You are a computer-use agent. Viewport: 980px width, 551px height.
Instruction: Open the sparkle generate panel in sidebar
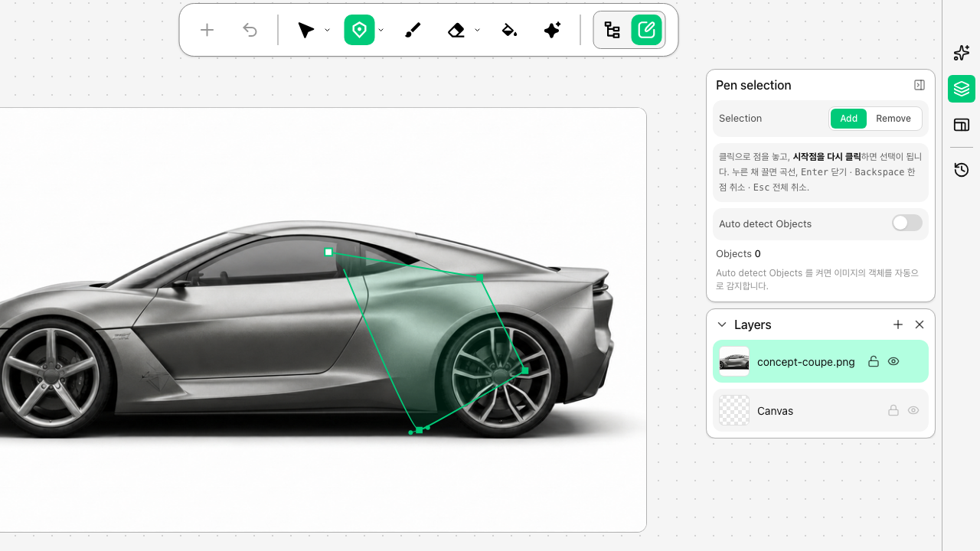pyautogui.click(x=962, y=53)
